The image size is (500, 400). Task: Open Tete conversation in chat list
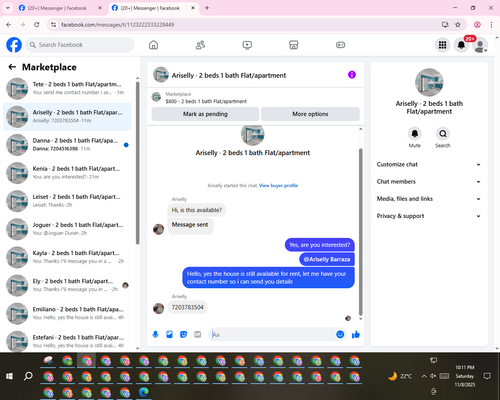click(67, 88)
